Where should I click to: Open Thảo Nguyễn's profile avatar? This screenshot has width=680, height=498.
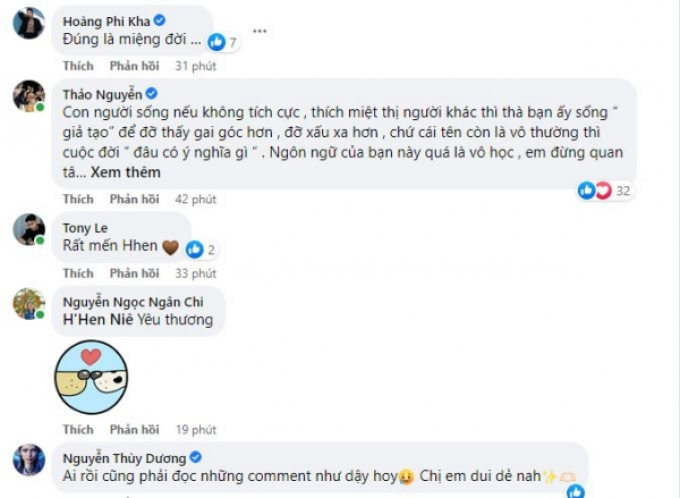point(29,96)
